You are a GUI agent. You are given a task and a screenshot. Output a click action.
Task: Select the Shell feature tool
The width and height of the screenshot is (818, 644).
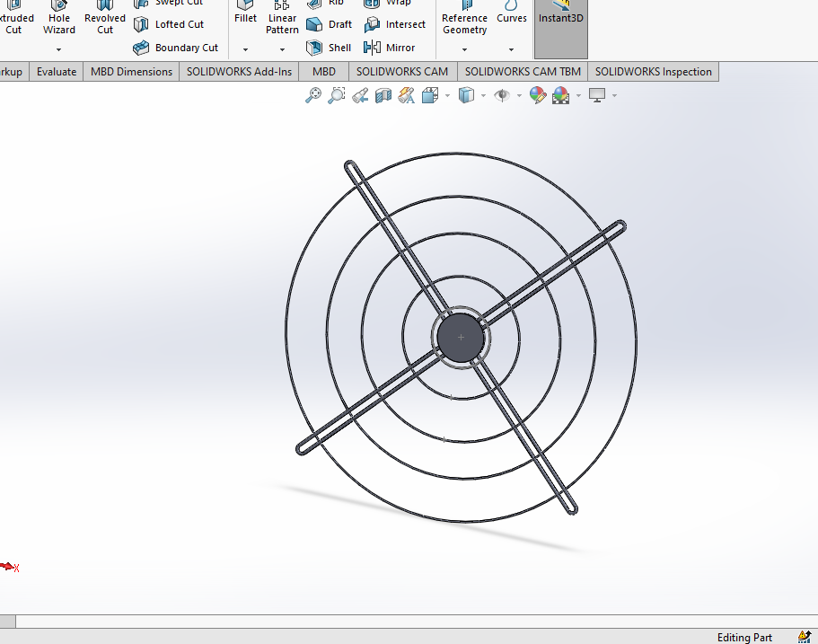(x=329, y=48)
